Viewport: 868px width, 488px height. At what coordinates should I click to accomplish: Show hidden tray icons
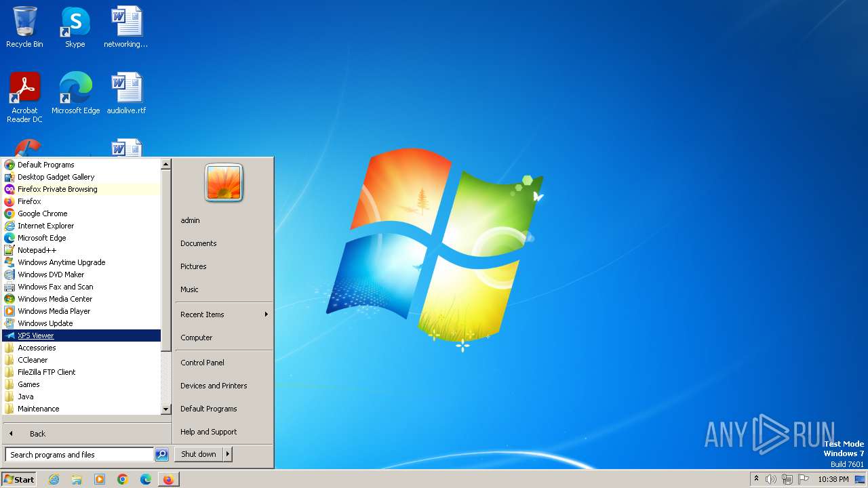(756, 479)
